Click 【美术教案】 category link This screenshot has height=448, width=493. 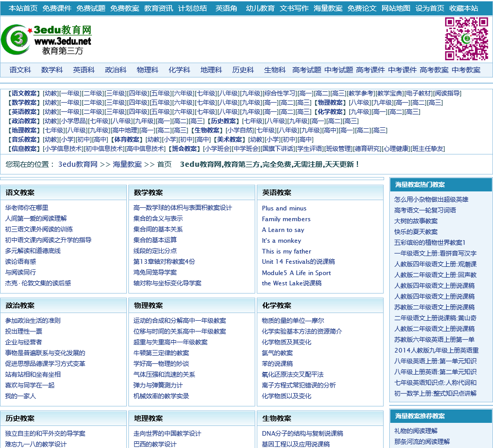pyautogui.click(x=229, y=140)
